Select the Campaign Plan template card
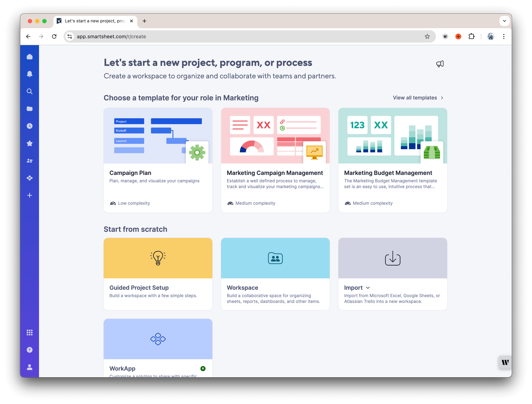532x404 pixels. click(158, 160)
